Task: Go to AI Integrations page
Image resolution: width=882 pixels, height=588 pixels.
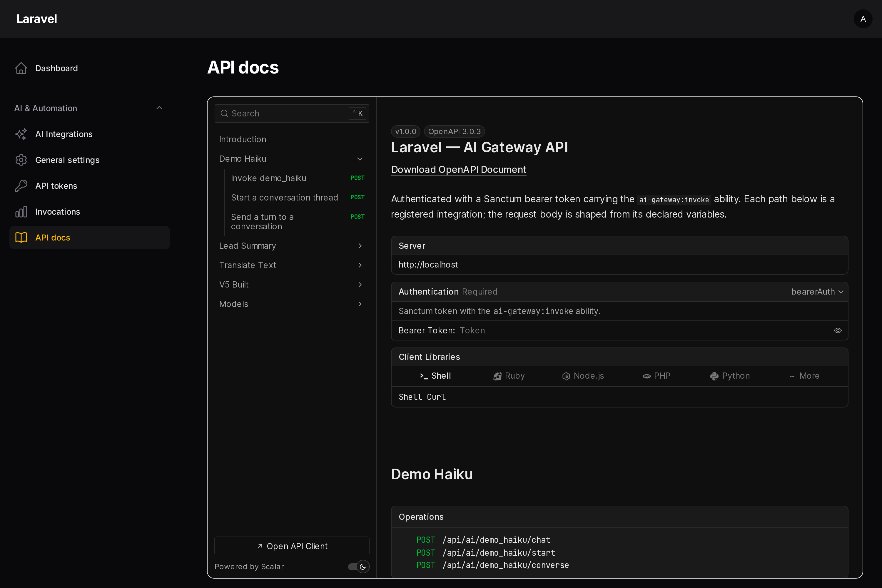Action: point(90,134)
